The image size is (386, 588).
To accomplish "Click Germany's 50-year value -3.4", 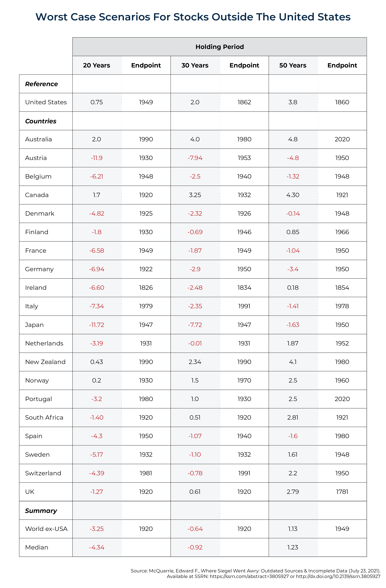I will pos(293,269).
